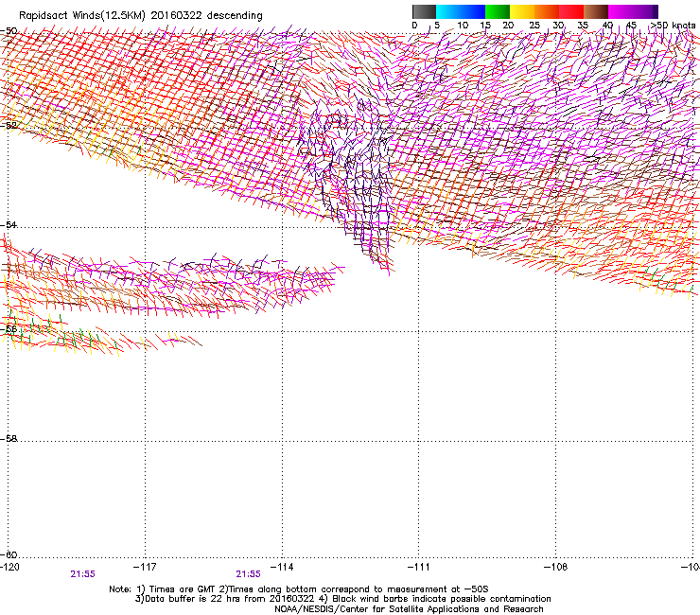Screen dimensions: 700x615
Task: Click the '-120' longitude axis label
Action: coord(10,567)
